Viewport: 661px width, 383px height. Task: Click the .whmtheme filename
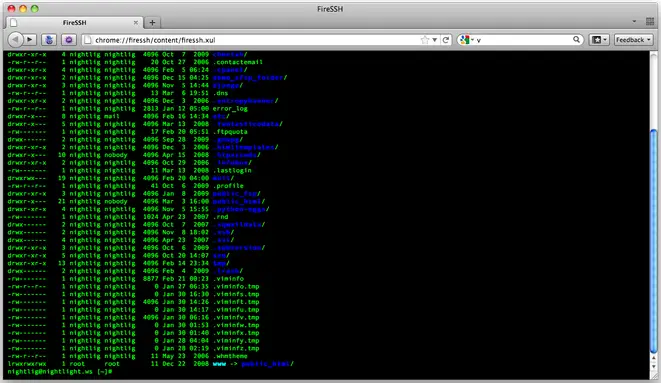[x=230, y=356]
